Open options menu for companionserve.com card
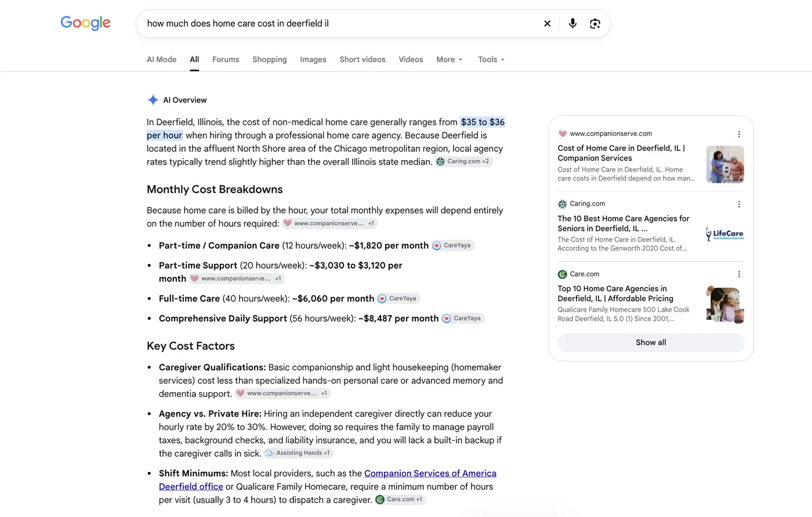The height and width of the screenshot is (517, 812). click(x=739, y=134)
